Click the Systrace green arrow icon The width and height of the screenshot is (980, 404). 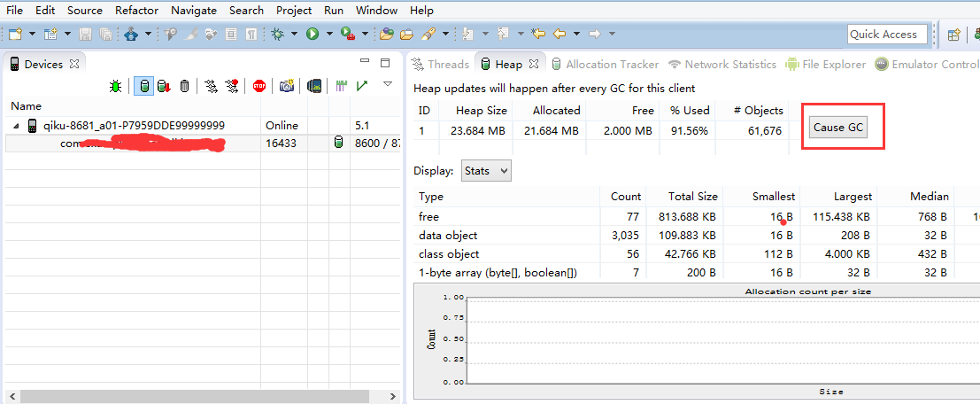tap(362, 86)
